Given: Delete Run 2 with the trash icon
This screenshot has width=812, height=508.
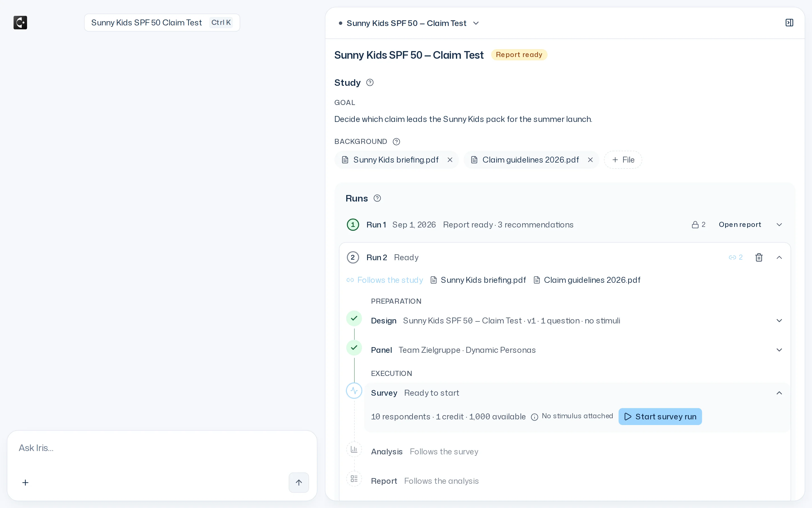Looking at the screenshot, I should pos(759,257).
